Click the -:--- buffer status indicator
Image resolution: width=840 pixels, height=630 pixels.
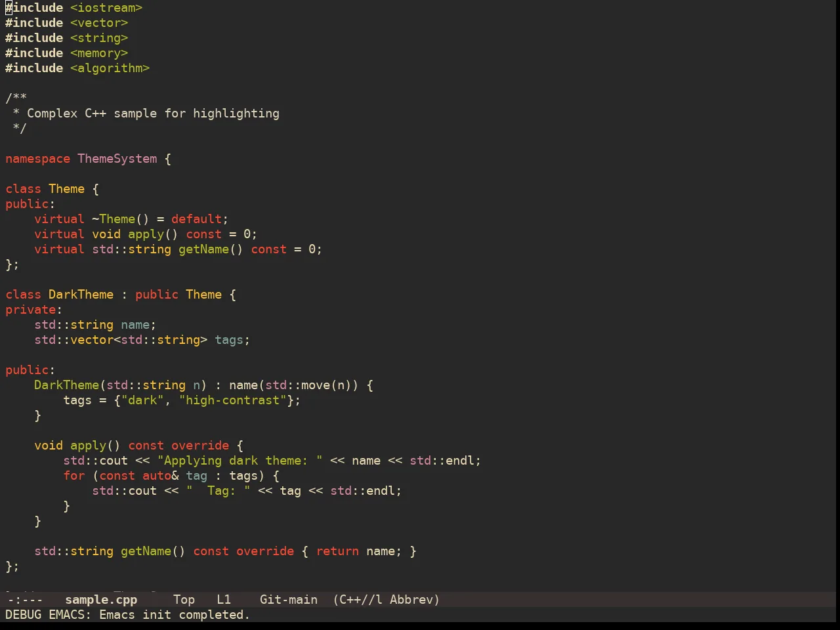pos(24,600)
